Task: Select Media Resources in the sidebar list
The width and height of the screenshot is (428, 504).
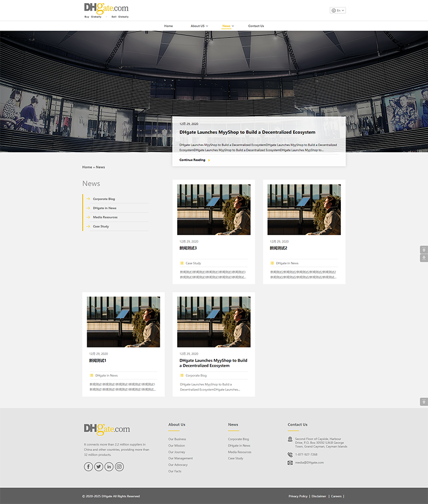Action: pyautogui.click(x=105, y=217)
